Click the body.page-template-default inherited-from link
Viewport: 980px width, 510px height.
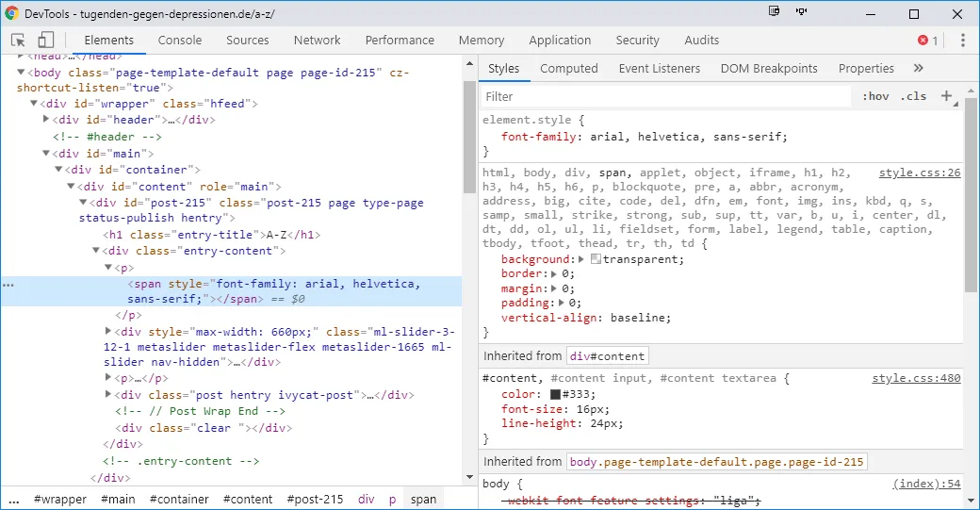point(716,462)
